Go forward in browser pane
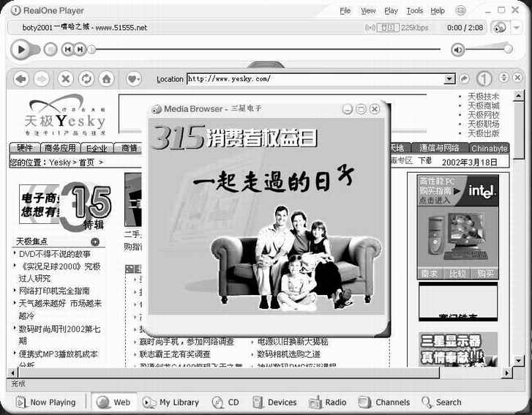Image resolution: width=532 pixels, height=415 pixels. pos(42,79)
